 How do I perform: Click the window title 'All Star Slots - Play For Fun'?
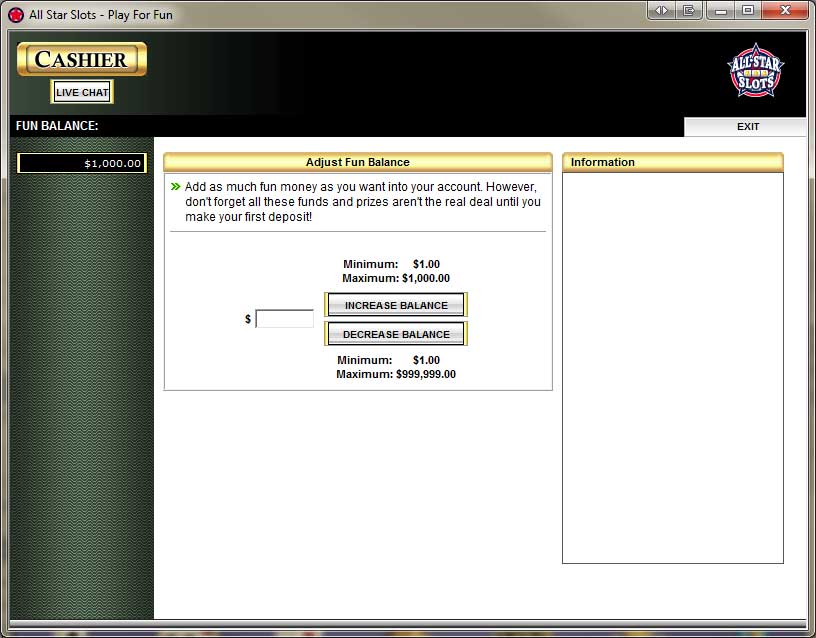pos(101,15)
